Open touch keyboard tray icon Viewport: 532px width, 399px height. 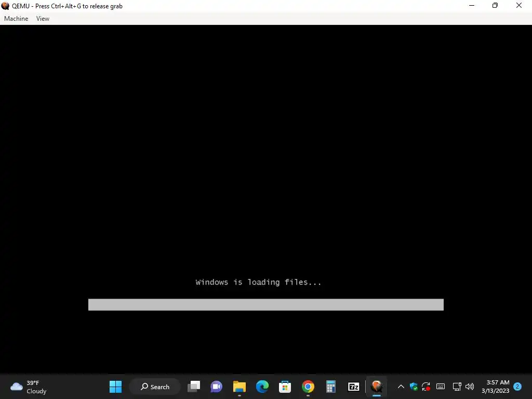441,387
